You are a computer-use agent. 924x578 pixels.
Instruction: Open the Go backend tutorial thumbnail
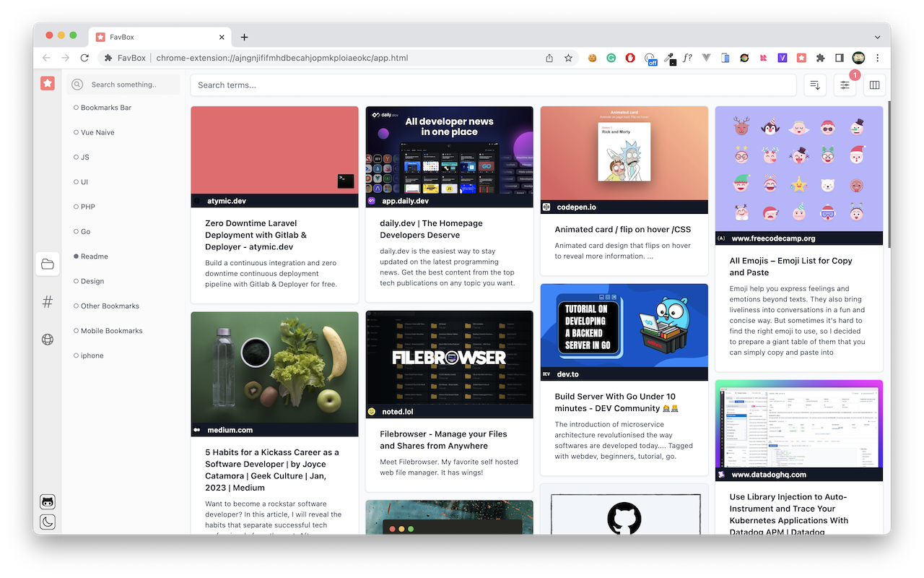pos(624,325)
